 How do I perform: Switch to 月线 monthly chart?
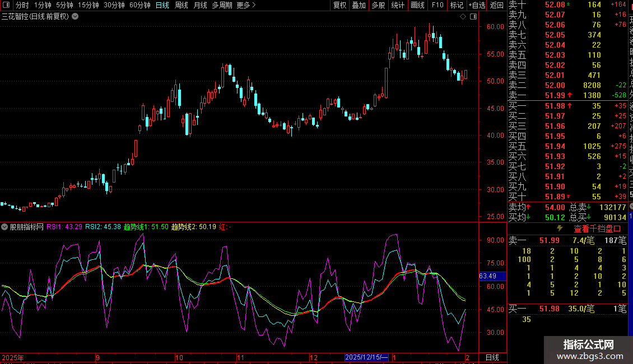200,5
